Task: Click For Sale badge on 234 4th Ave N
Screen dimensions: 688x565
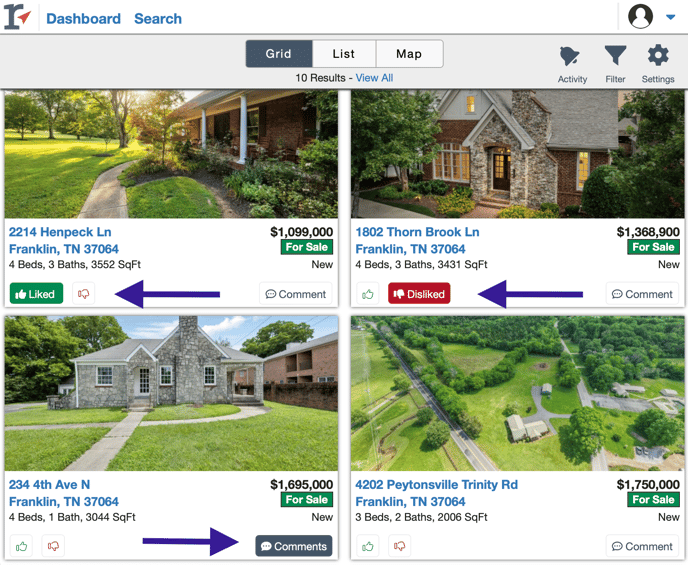Action: coord(307,500)
